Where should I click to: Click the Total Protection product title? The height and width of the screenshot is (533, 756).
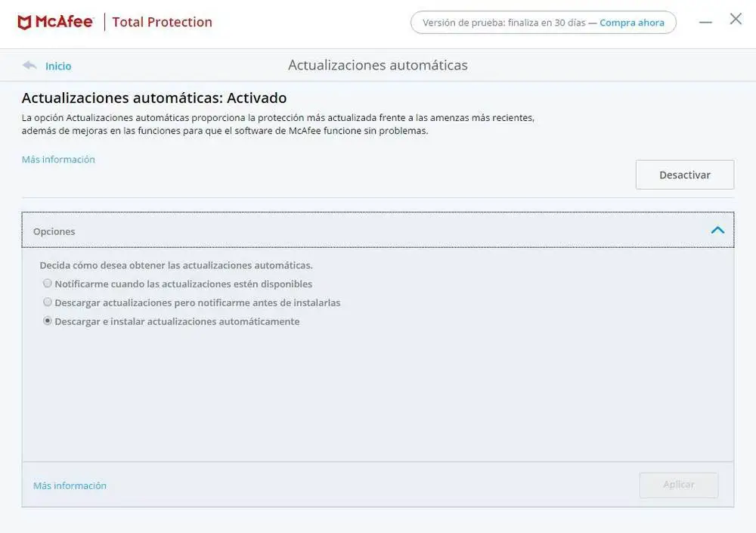coord(162,23)
